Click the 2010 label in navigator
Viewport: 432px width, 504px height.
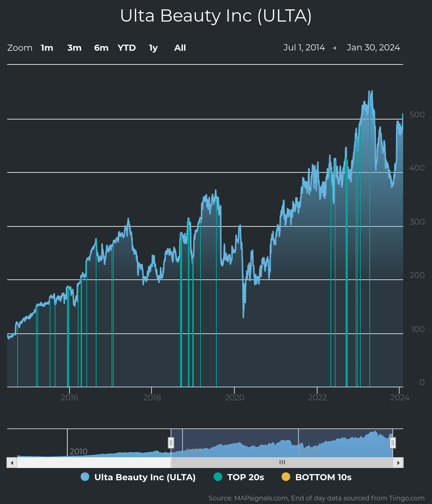tap(78, 451)
